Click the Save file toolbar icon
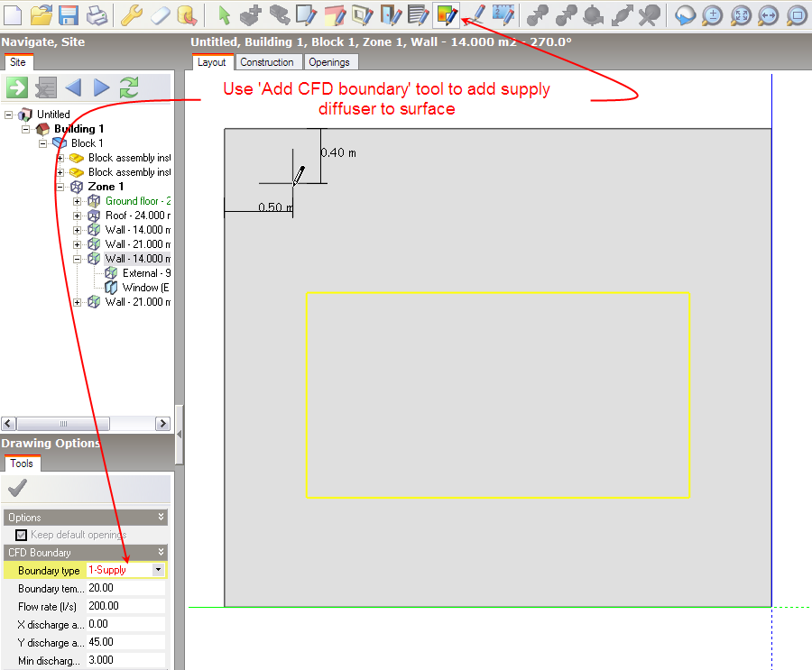The width and height of the screenshot is (812, 670). click(x=68, y=14)
